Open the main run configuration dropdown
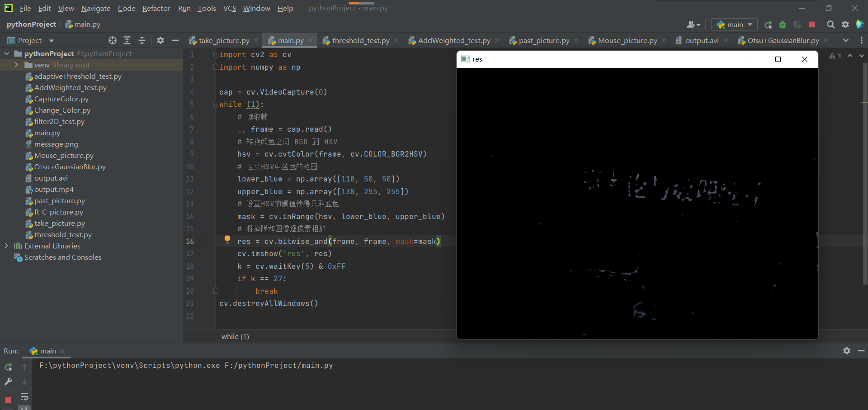The height and width of the screenshot is (410, 868). (x=734, y=25)
